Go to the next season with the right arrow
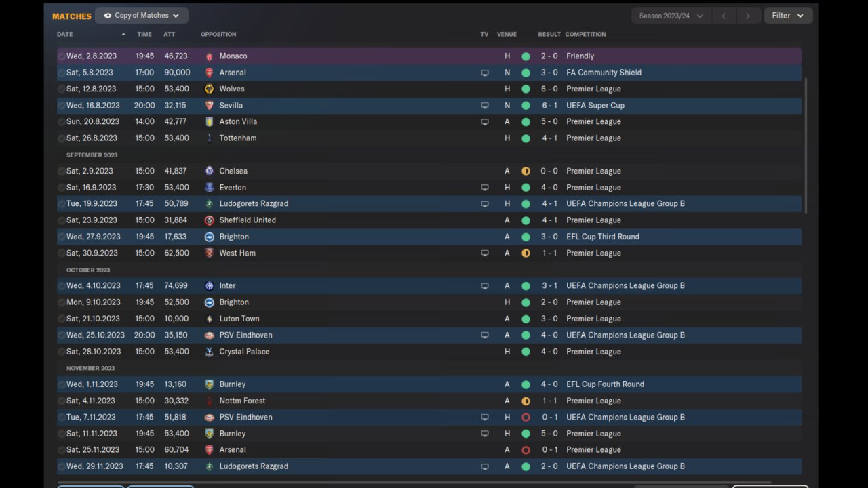 pos(748,16)
